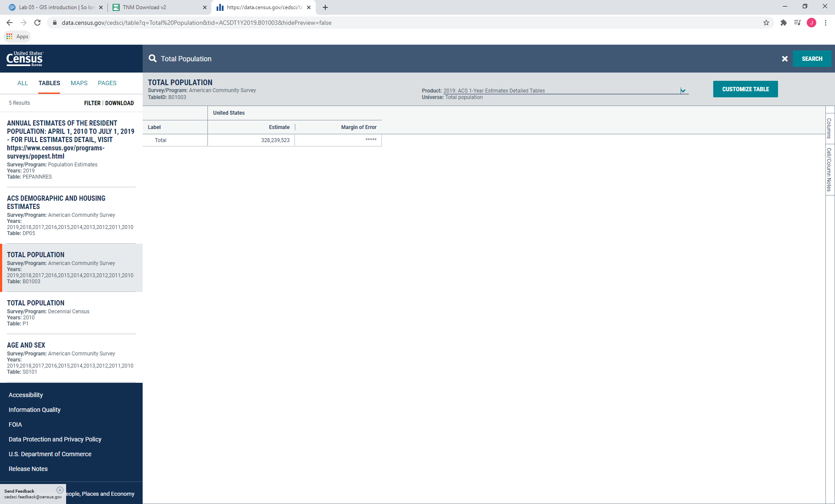Open the Chrome profile avatar
Viewport: 835px width, 504px height.
point(812,23)
